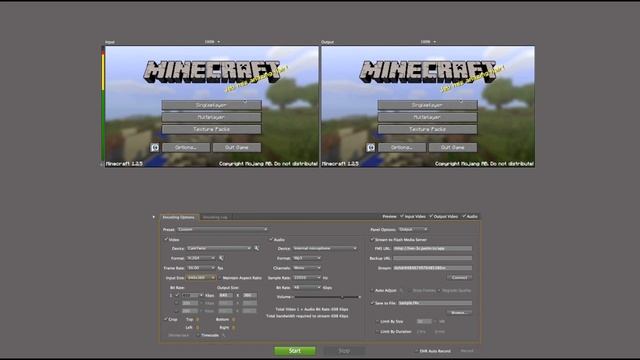
Task: Enable Limit By Duration checkbox
Action: [x=378, y=331]
